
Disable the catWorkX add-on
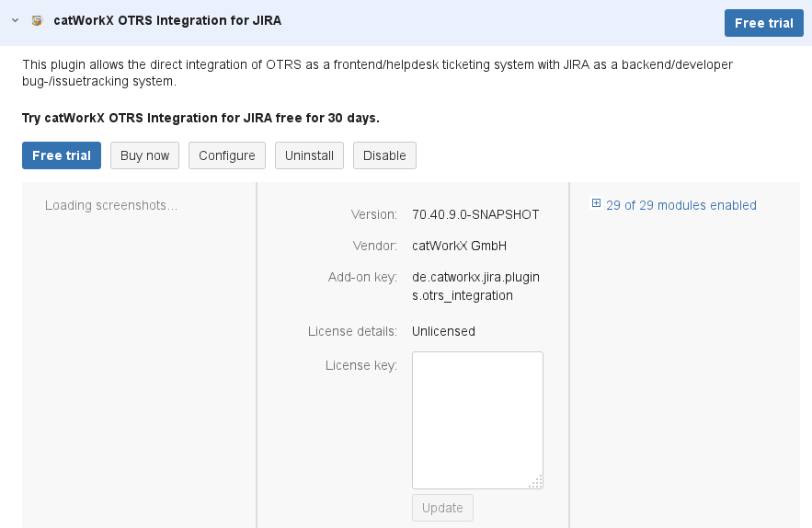(384, 155)
